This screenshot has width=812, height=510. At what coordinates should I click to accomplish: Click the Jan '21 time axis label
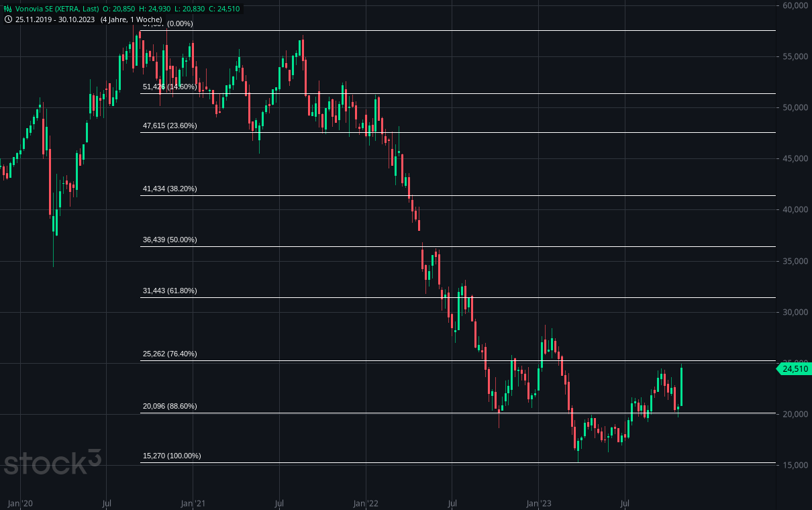tap(193, 503)
